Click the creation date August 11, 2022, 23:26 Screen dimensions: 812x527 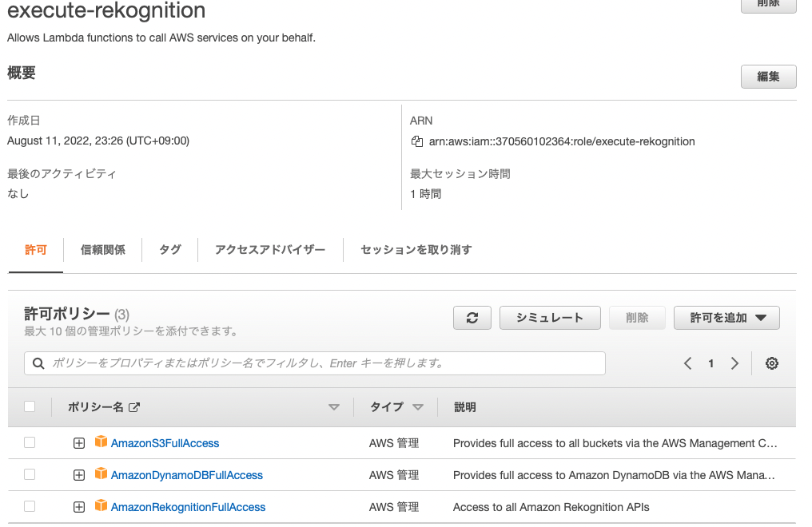coord(98,141)
